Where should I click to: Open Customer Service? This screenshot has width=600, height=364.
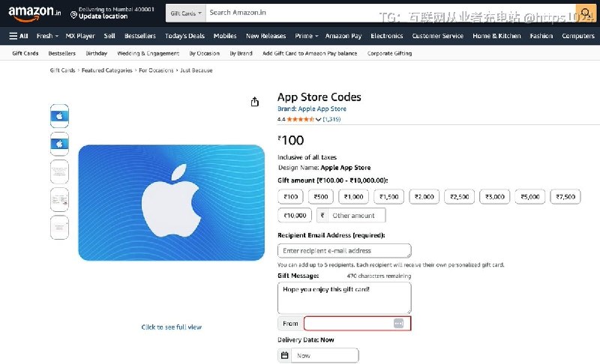pyautogui.click(x=438, y=36)
